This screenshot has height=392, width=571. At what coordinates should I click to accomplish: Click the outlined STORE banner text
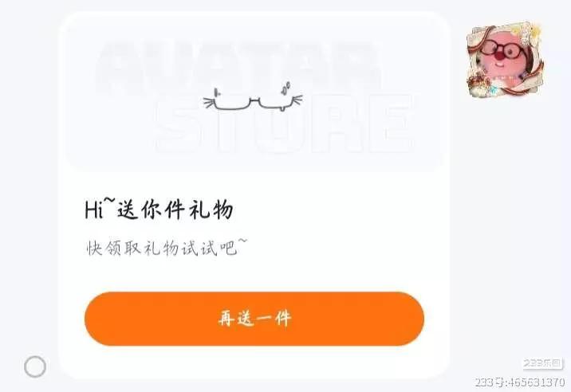point(284,123)
